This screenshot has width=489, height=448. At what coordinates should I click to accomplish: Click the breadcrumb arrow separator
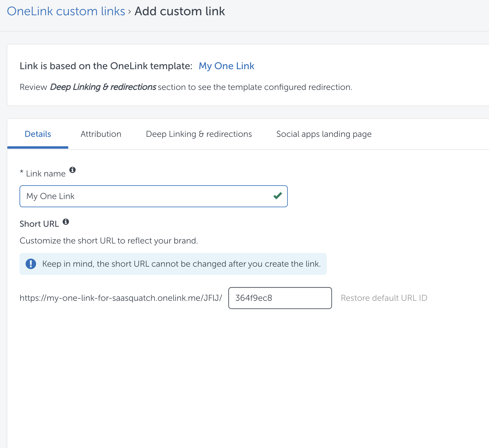pos(130,12)
